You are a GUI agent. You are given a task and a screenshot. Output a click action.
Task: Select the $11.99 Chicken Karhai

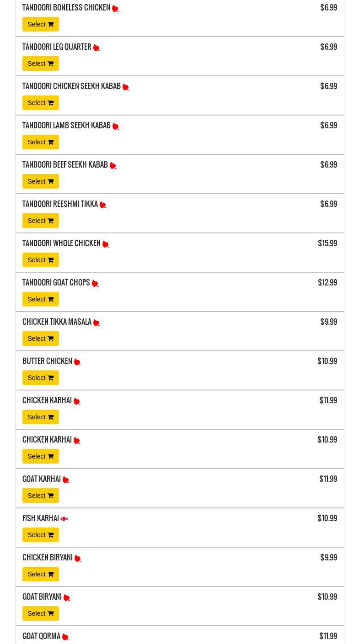(x=40, y=417)
